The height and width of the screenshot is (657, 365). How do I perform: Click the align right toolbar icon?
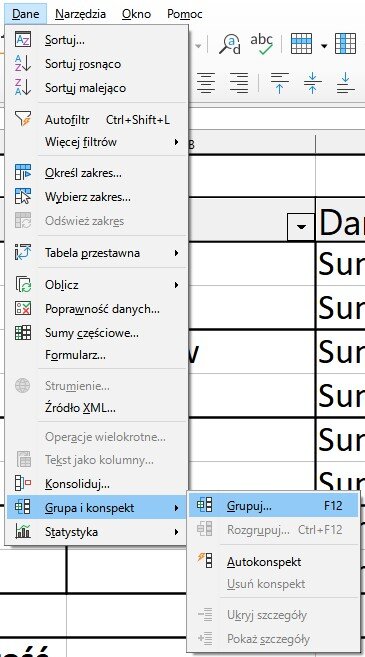[239, 83]
